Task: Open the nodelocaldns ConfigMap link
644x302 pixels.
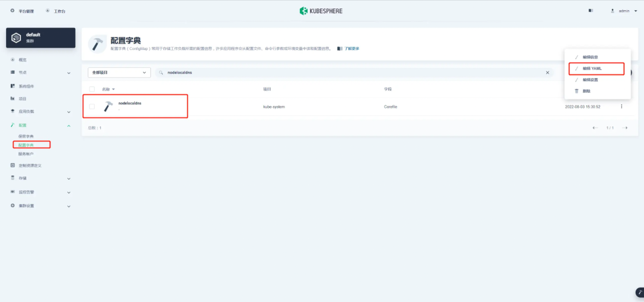Action: tap(130, 104)
